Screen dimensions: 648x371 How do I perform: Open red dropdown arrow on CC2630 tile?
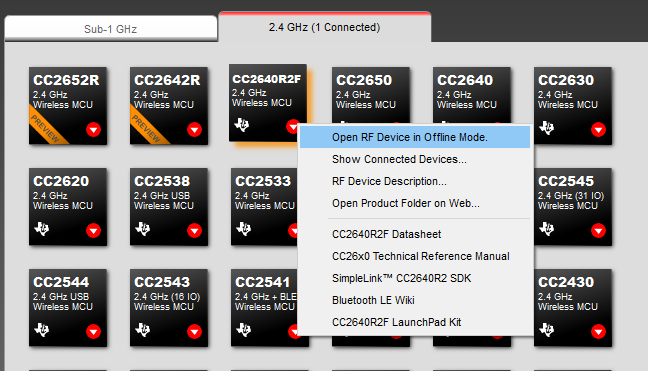(598, 130)
